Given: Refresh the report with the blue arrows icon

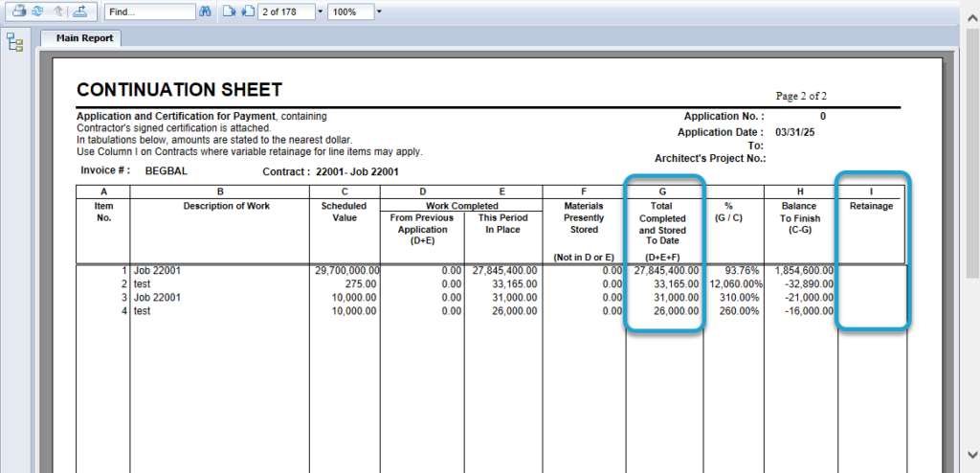Looking at the screenshot, I should tap(37, 11).
